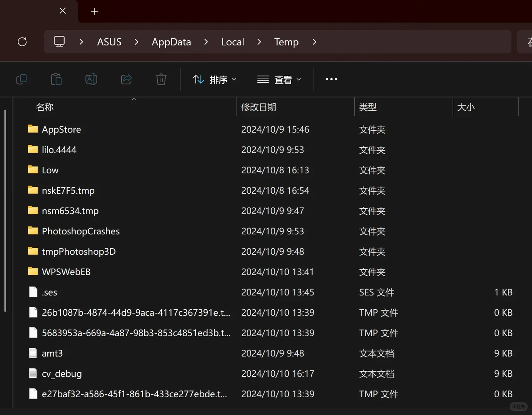The height and width of the screenshot is (415, 532).
Task: Click the .ses file icon
Action: [33, 292]
